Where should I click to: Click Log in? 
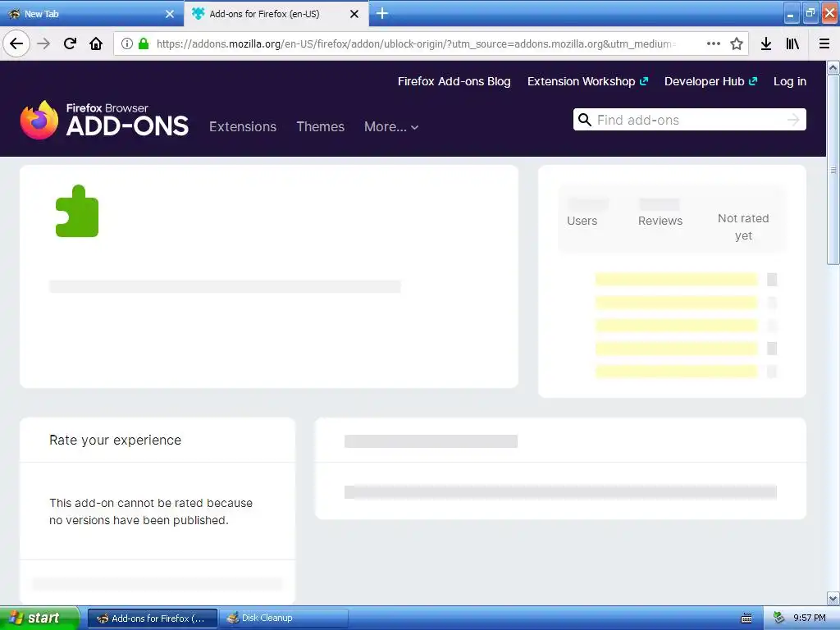pyautogui.click(x=790, y=81)
